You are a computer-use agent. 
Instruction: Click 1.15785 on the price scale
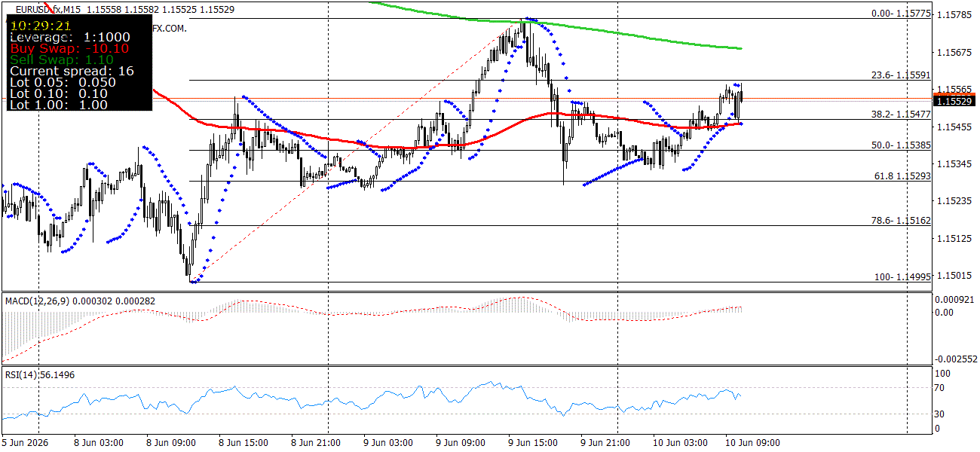tap(954, 14)
